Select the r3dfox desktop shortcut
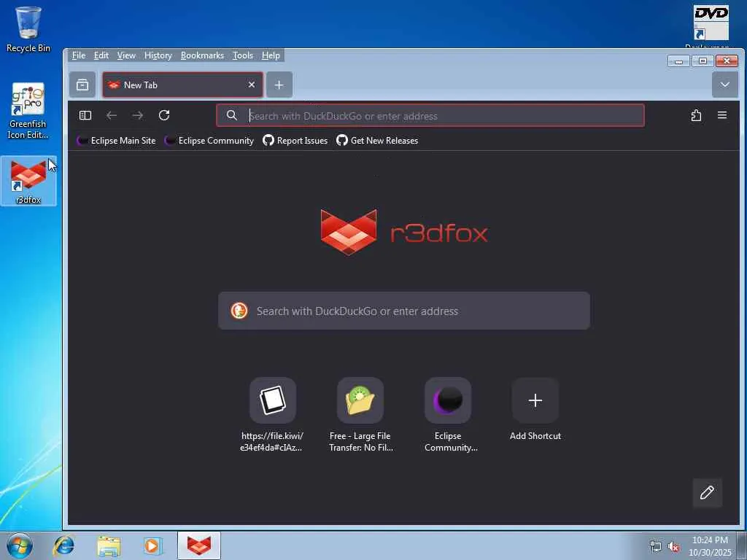This screenshot has height=560, width=747. point(28,181)
